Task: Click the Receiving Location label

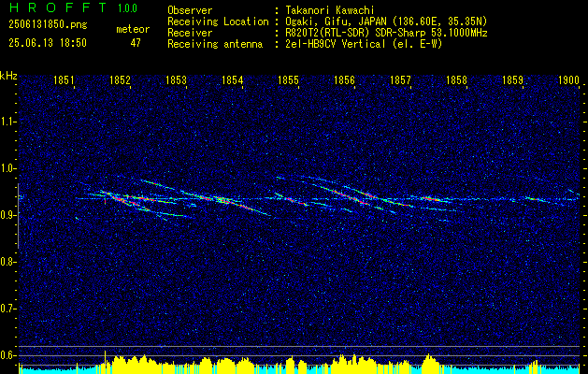Action: pyautogui.click(x=218, y=22)
